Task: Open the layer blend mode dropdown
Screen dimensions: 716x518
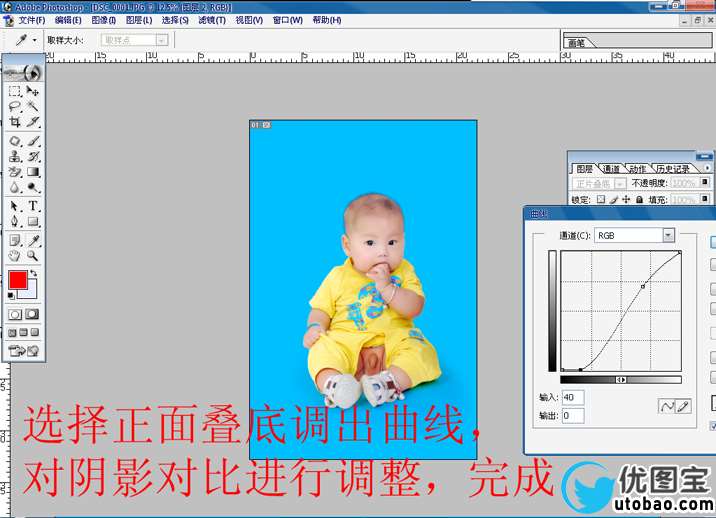Action: pyautogui.click(x=620, y=183)
